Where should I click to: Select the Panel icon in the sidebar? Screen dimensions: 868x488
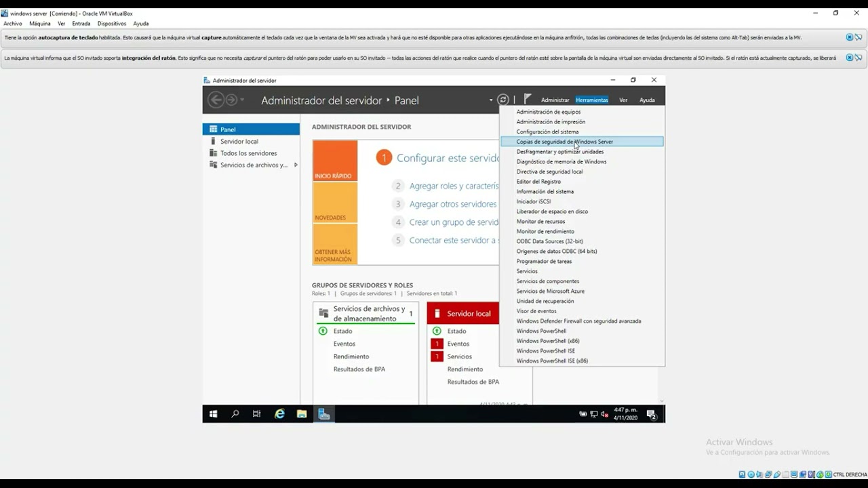pos(213,129)
